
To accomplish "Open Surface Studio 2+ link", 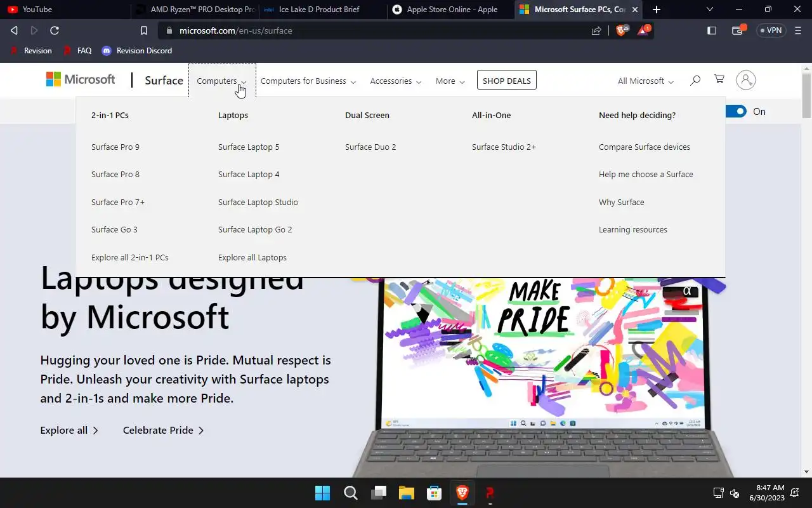I will 504,147.
